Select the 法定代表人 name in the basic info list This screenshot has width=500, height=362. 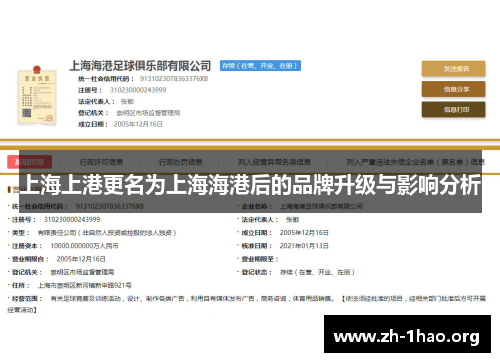[292, 220]
